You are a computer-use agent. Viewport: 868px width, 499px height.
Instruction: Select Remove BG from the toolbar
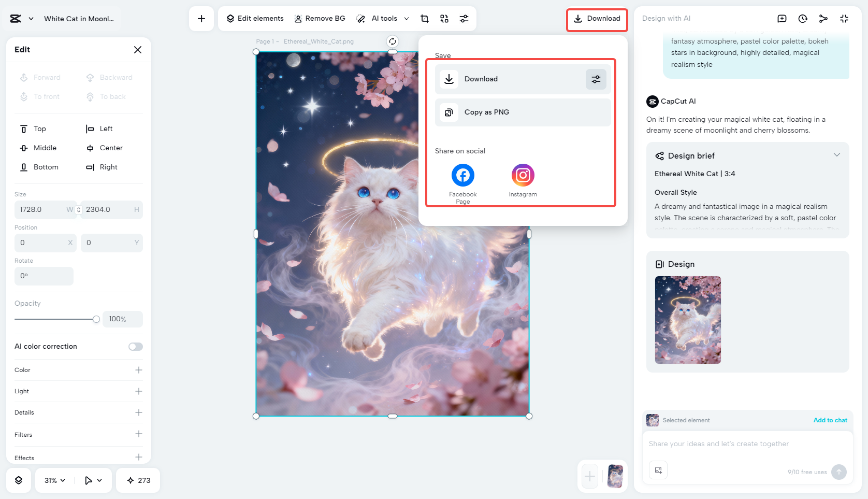pyautogui.click(x=320, y=18)
